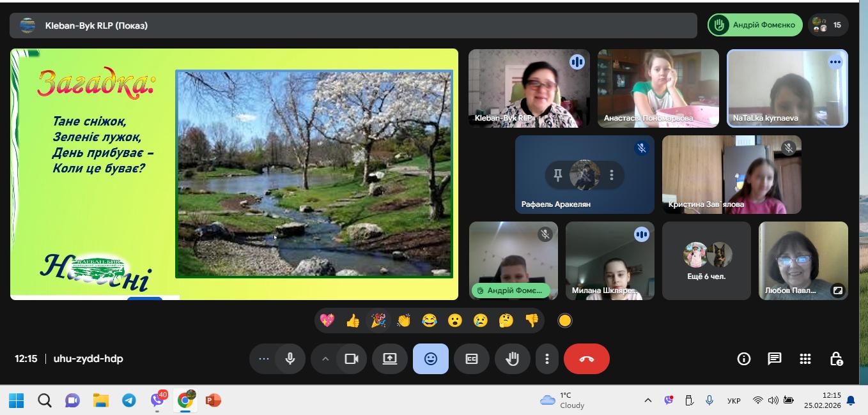Select the Ещё 6 чел. tile
Screen dimensions: 868x415
pos(706,260)
